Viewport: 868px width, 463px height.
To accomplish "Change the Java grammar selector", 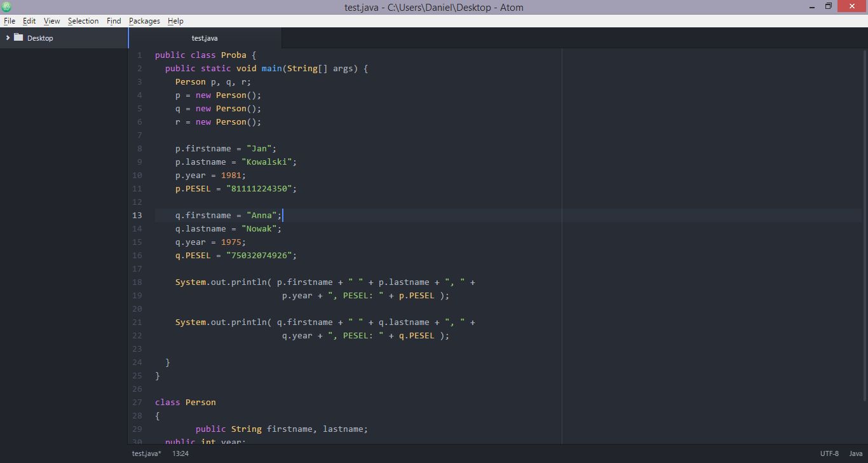I will (x=856, y=453).
